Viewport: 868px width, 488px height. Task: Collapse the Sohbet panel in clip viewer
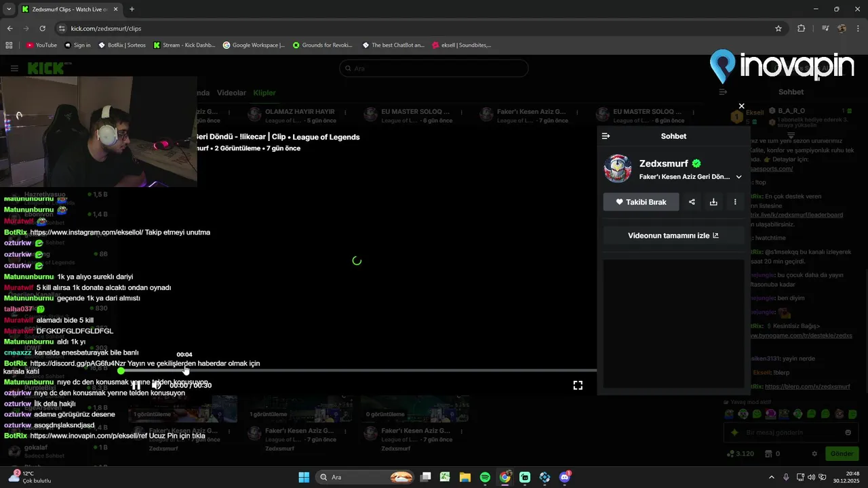click(606, 136)
